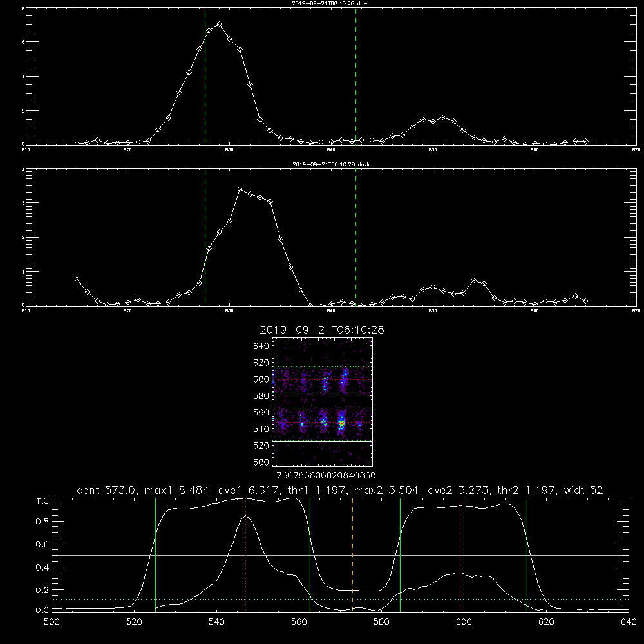The height and width of the screenshot is (644, 644).
Task: Open the spectral image thumbnail
Action: (x=322, y=402)
